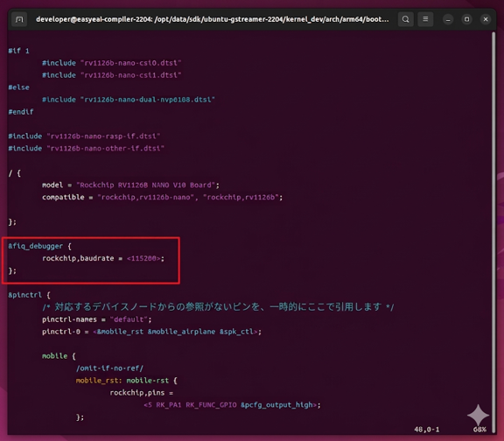Open a new terminal tab icon
Viewport: 504px width, 441px height.
coord(19,19)
